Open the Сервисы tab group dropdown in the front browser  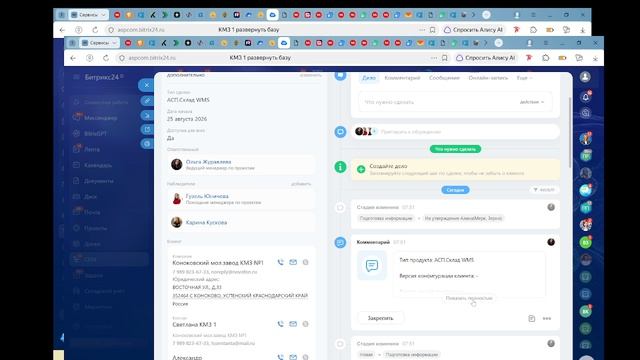99,43
